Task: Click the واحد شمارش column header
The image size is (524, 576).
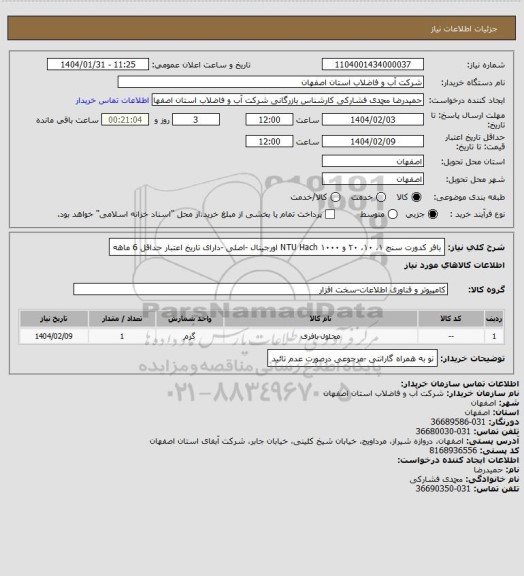Action: coord(190,318)
